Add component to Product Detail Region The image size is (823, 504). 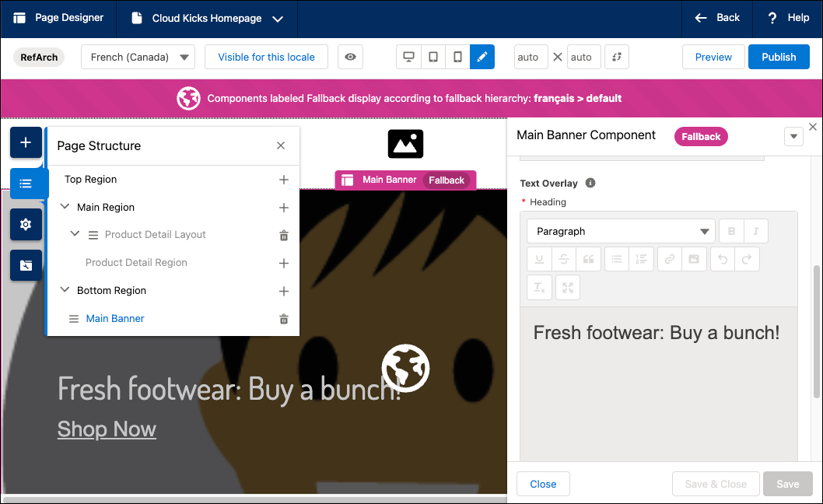[x=283, y=263]
